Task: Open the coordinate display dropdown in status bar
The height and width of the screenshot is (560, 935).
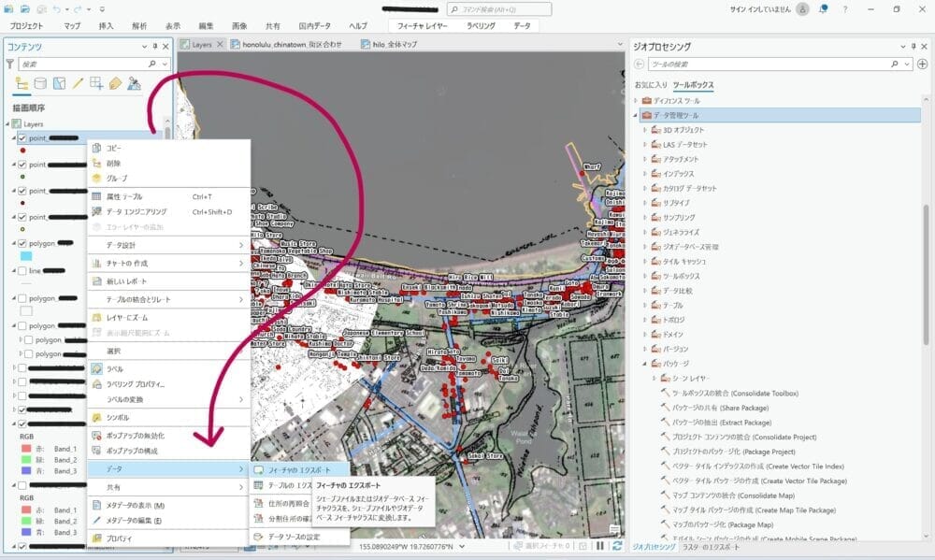Action: [x=462, y=546]
